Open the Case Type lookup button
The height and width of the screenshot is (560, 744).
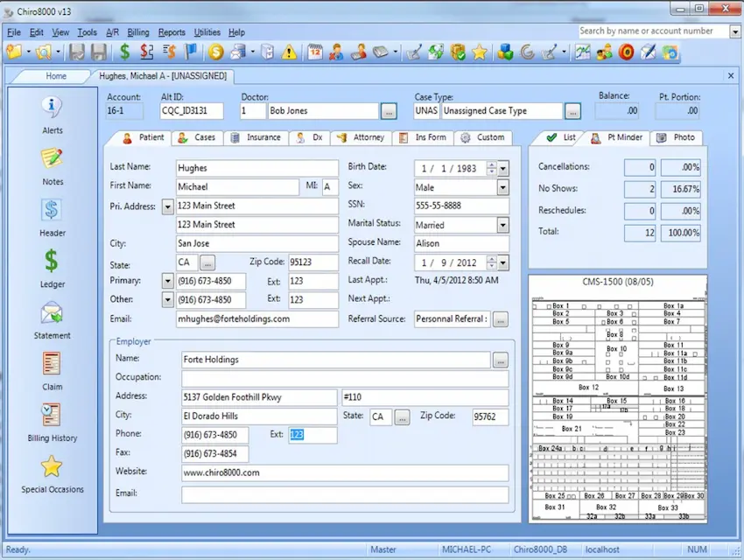(572, 110)
